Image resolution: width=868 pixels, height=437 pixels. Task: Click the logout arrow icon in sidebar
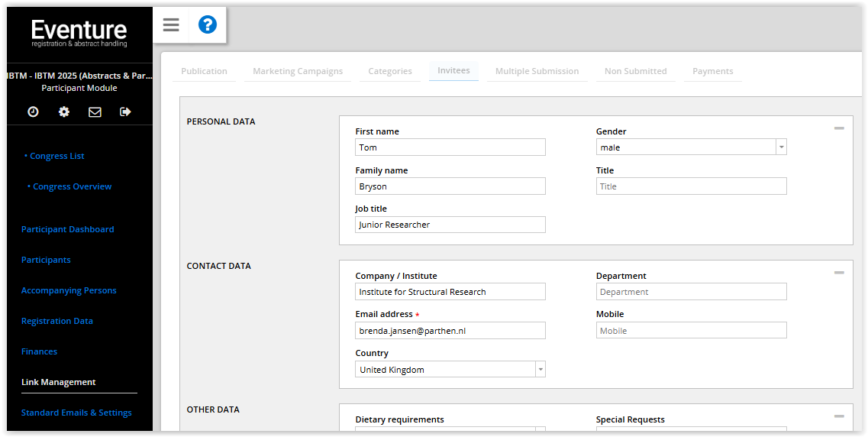point(125,112)
